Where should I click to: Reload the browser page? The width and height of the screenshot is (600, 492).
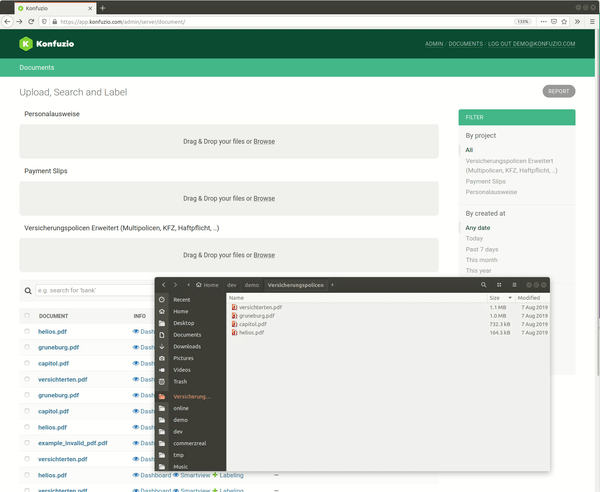32,21
